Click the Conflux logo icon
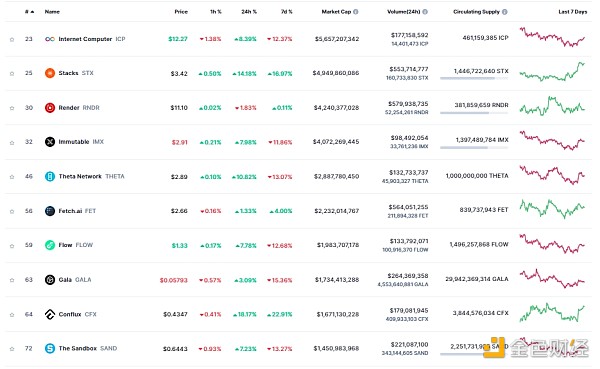 coord(50,314)
